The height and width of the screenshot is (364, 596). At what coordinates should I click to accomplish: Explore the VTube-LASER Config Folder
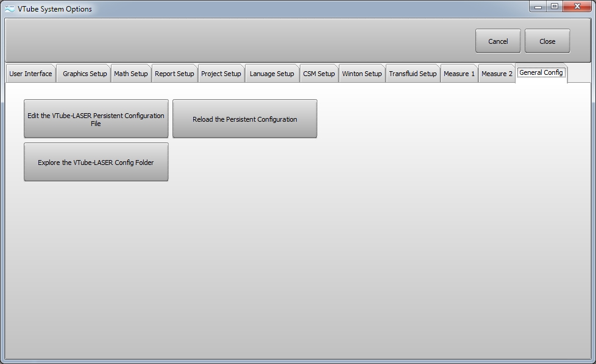(x=96, y=163)
